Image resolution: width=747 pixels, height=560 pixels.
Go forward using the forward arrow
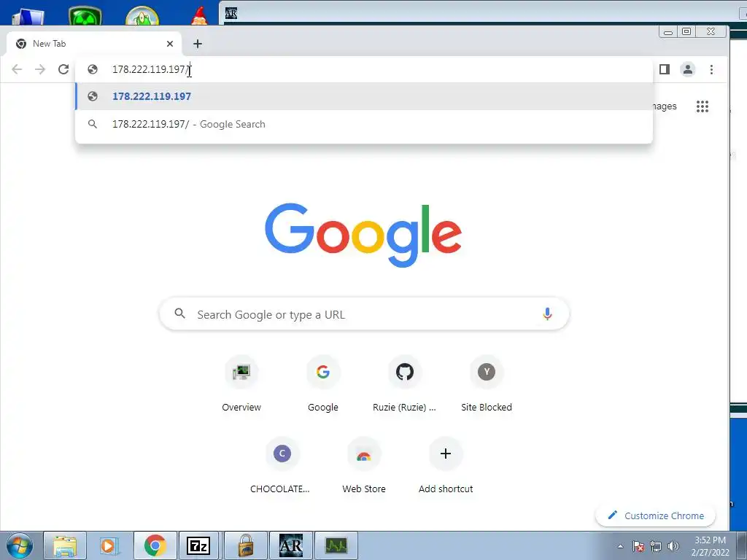click(x=40, y=69)
